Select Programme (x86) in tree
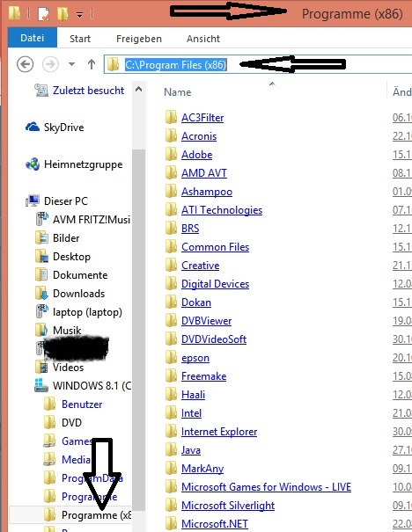Image resolution: width=412 pixels, height=532 pixels. pos(96,515)
